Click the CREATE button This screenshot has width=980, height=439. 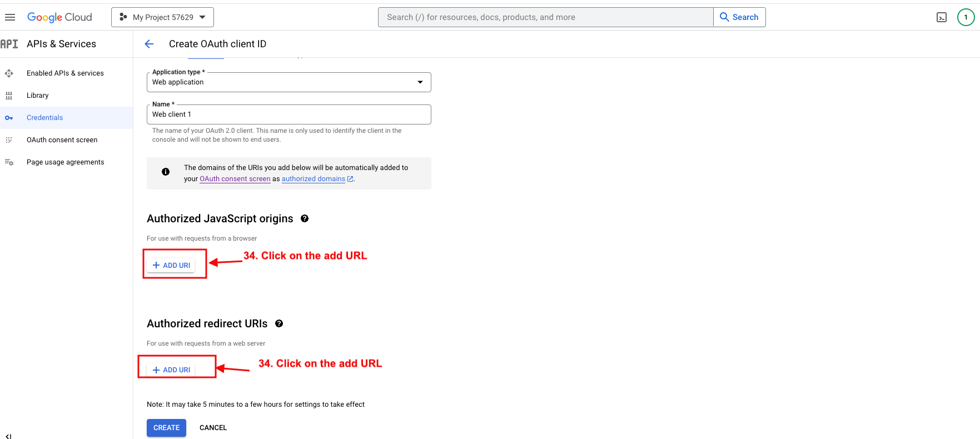point(166,427)
